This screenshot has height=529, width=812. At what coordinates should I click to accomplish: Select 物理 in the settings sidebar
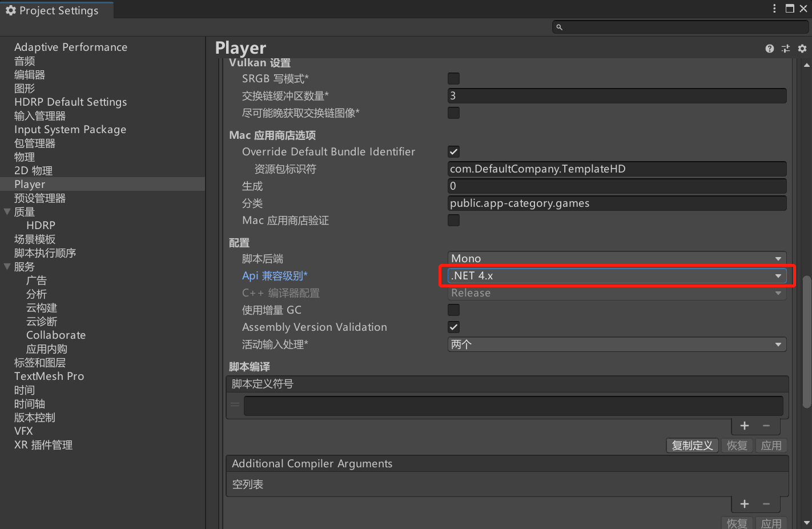(x=25, y=157)
